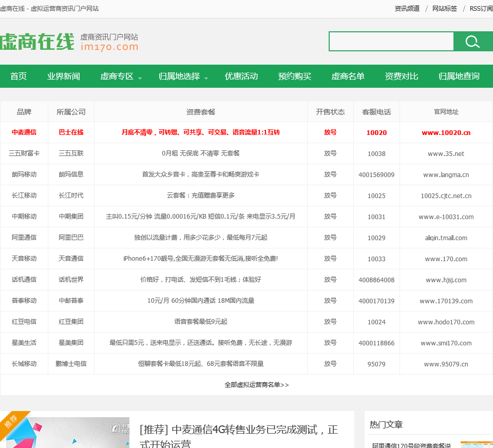Click 朗玛移动 brand cell
This screenshot has height=448, width=493.
pos(24,174)
